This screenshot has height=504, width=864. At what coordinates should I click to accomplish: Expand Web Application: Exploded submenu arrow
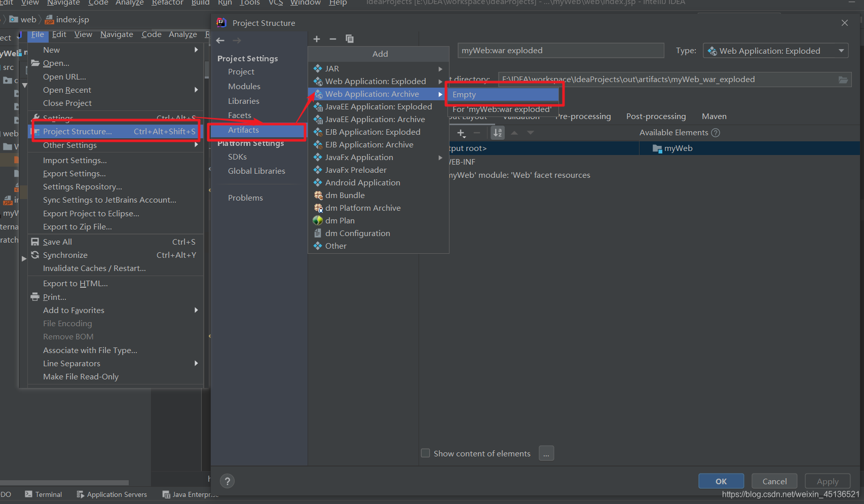(x=440, y=82)
